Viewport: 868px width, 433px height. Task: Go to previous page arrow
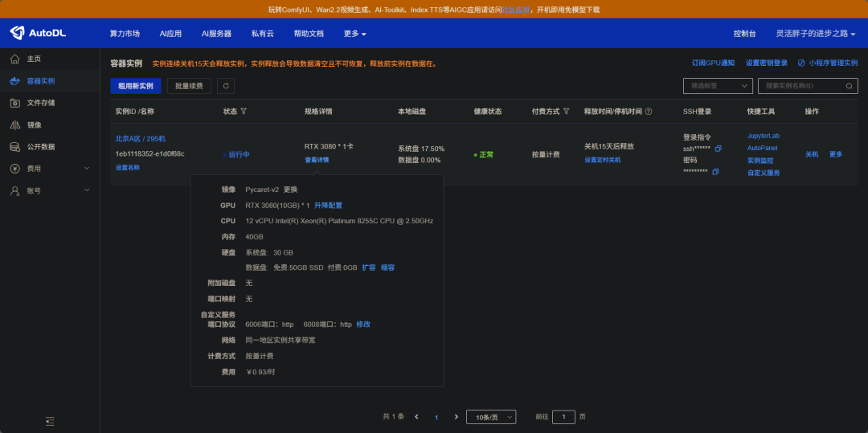click(x=416, y=417)
